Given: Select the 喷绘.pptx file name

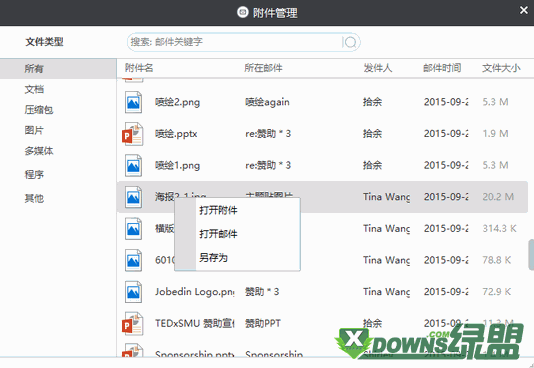Looking at the screenshot, I should [x=176, y=134].
